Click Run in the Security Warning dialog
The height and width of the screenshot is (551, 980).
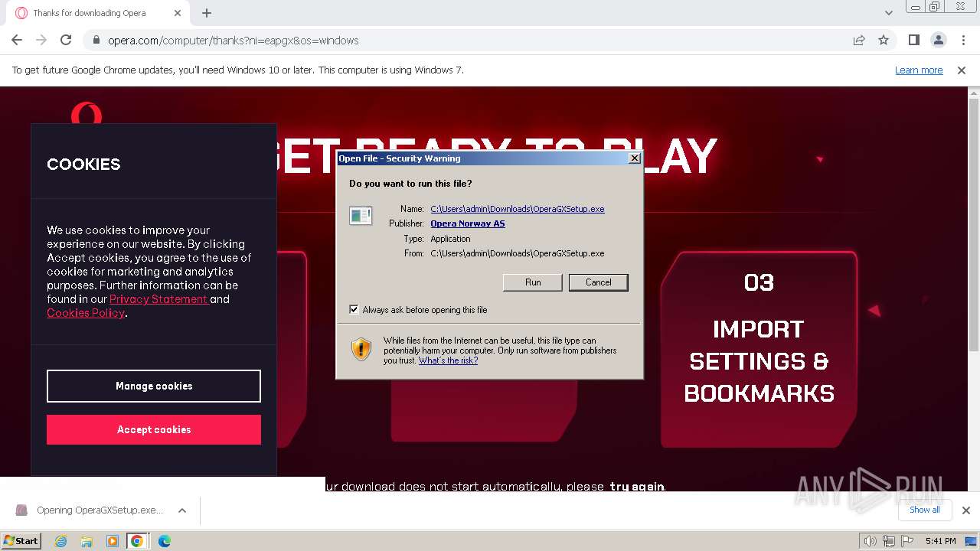pyautogui.click(x=533, y=282)
